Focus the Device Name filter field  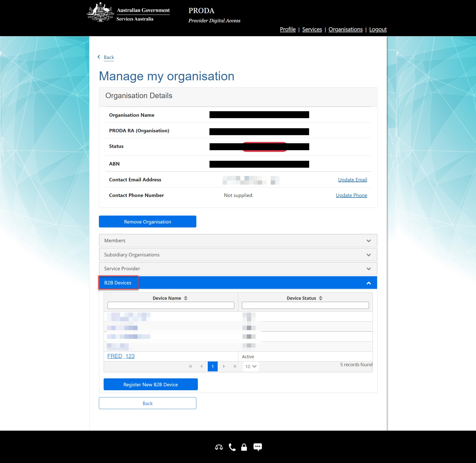pyautogui.click(x=171, y=305)
